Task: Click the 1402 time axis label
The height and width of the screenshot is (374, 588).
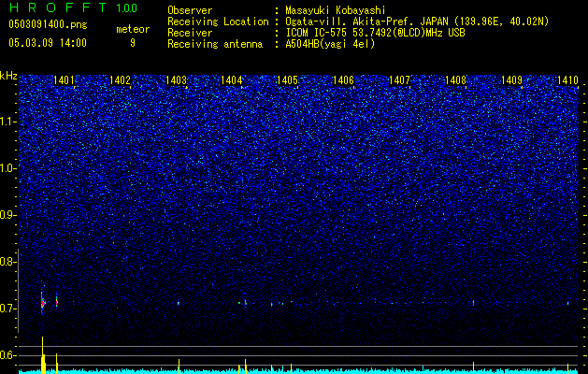Action: pyautogui.click(x=120, y=80)
